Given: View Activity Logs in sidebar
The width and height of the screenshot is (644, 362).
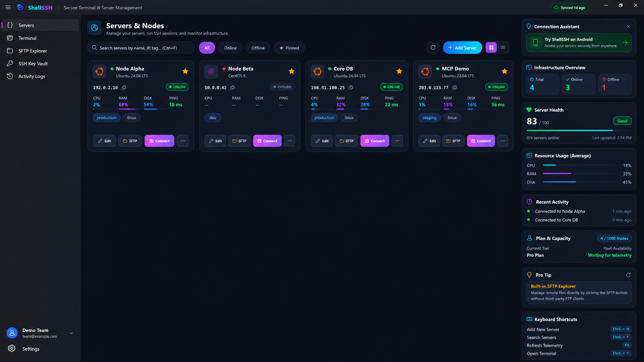Looking at the screenshot, I should pyautogui.click(x=40, y=76).
